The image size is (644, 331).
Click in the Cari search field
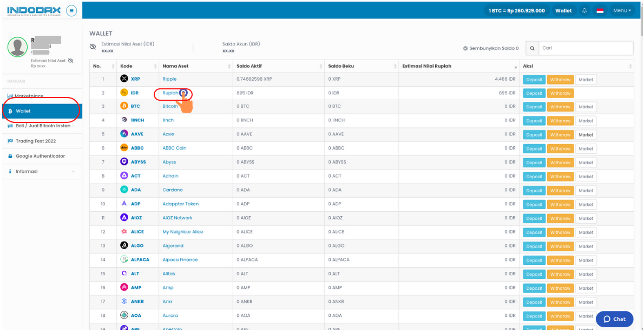[586, 48]
